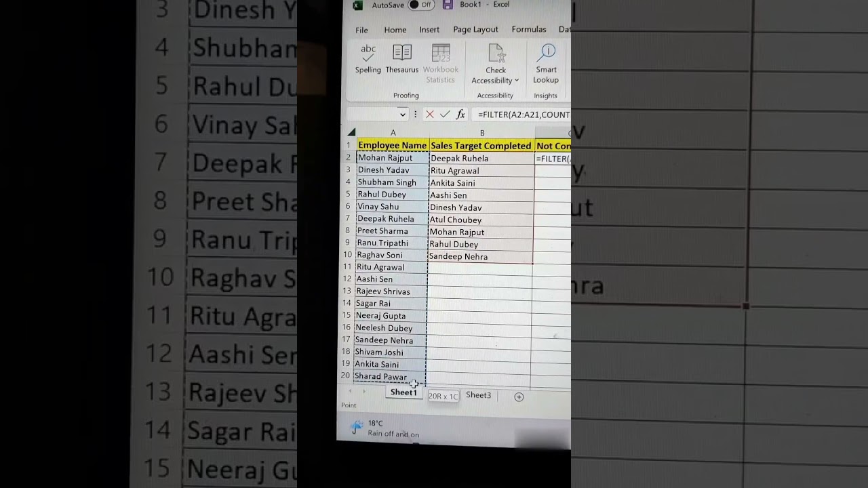868x488 pixels.
Task: Switch to the Home tab
Action: 395,30
